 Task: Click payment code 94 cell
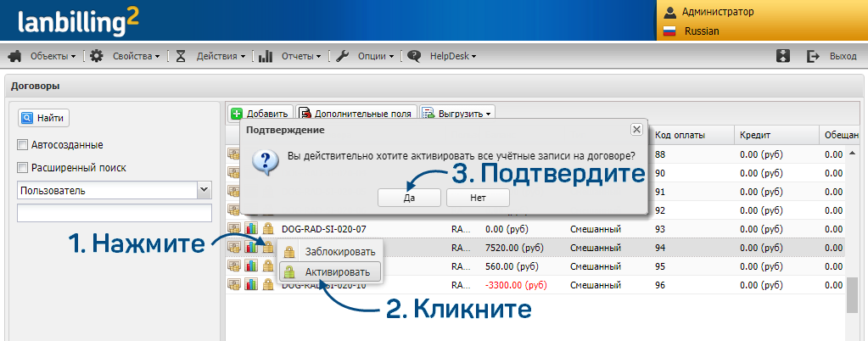[x=660, y=248]
